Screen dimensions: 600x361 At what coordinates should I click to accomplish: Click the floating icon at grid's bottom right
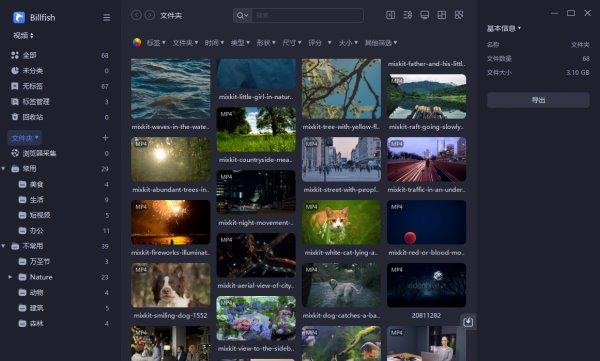coord(468,322)
